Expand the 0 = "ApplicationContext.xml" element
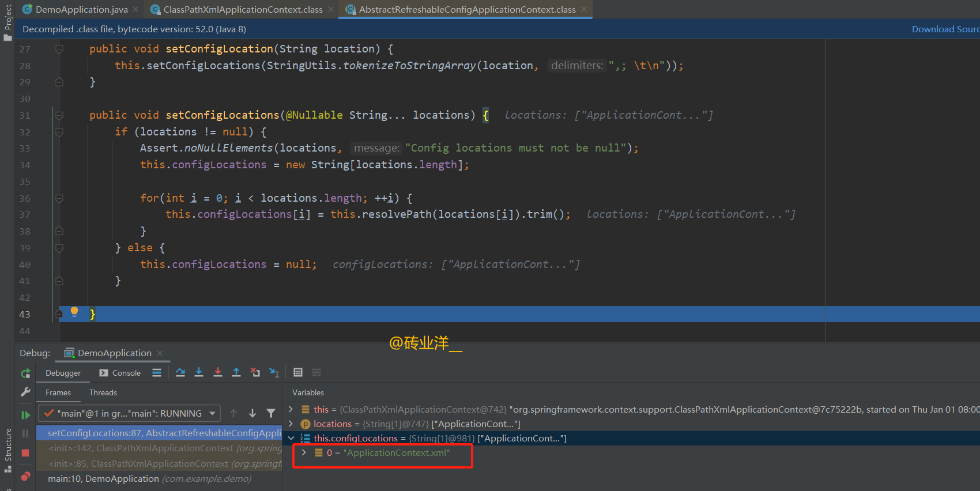Viewport: 980px width, 491px height. 304,452
